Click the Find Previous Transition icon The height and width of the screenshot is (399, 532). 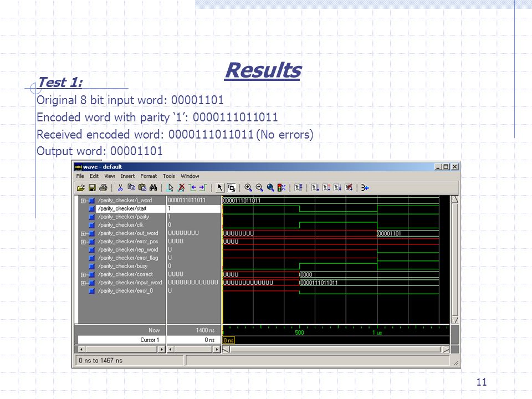pyautogui.click(x=192, y=188)
